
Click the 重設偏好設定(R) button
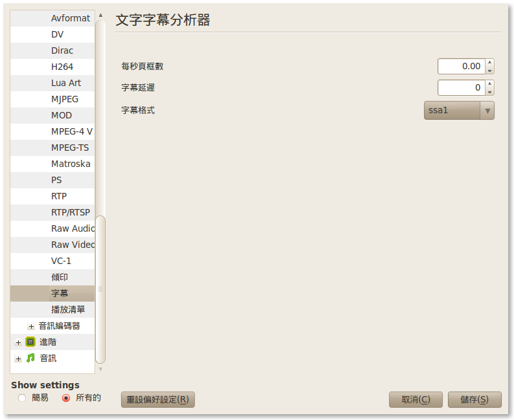(x=158, y=400)
